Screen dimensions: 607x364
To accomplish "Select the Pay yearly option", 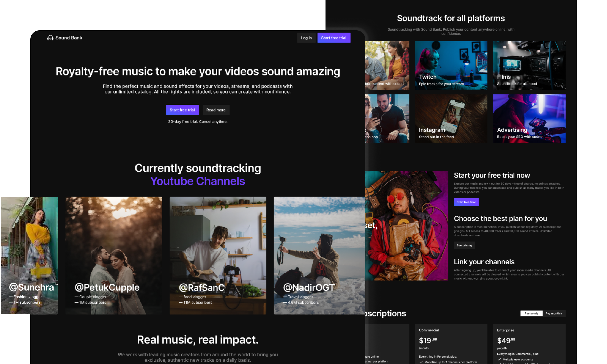I will (x=531, y=313).
